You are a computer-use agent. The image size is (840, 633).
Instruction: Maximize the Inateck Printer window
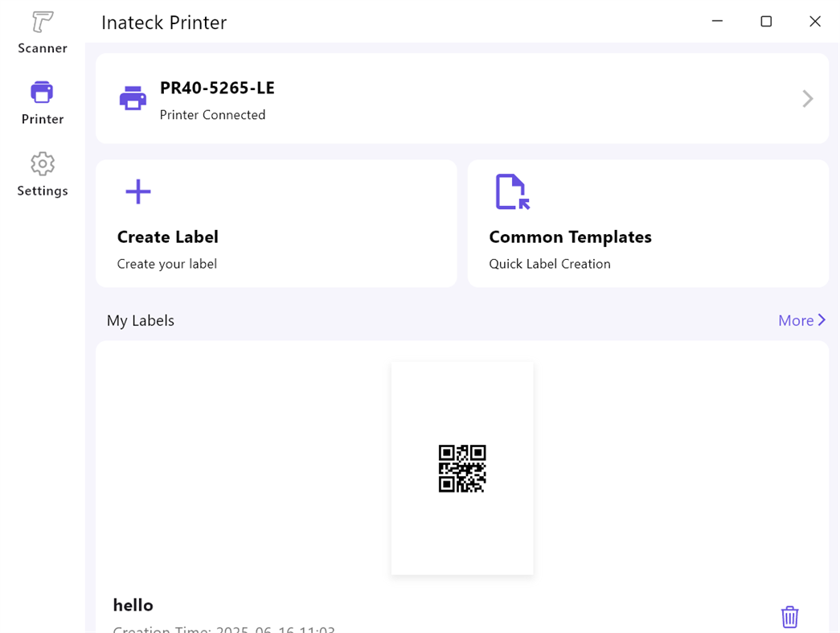[x=766, y=22]
